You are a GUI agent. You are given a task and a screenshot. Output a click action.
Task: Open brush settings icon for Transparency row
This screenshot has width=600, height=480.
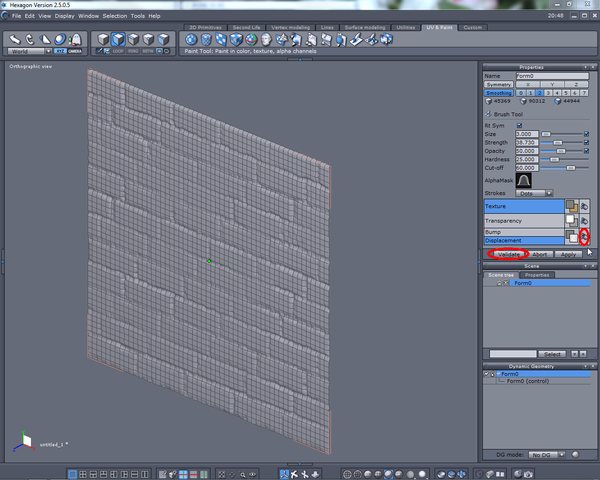pyautogui.click(x=584, y=221)
